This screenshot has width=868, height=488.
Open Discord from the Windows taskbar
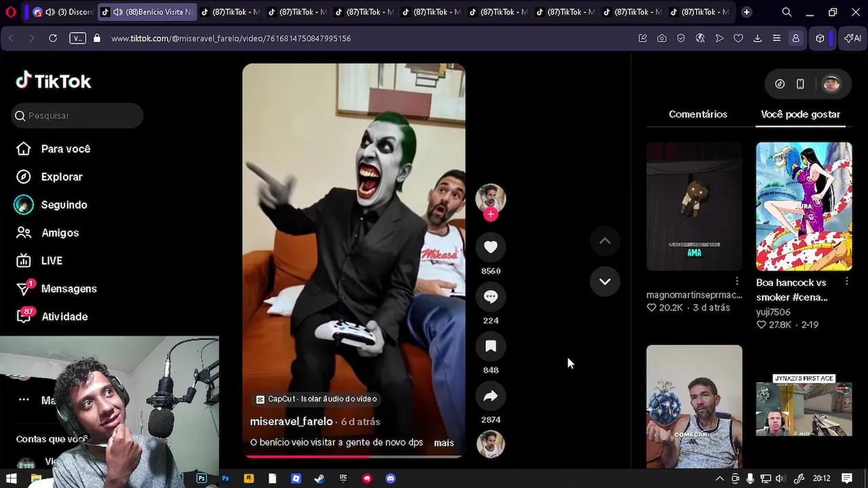click(x=391, y=479)
